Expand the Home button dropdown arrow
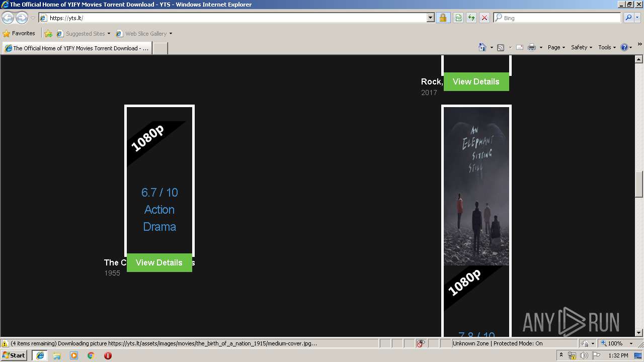This screenshot has width=644, height=362. tap(492, 47)
